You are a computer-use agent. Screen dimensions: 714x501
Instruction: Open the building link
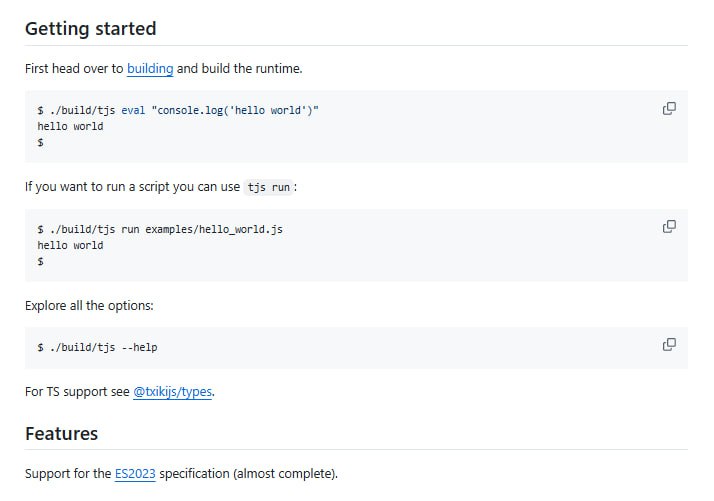[150, 69]
